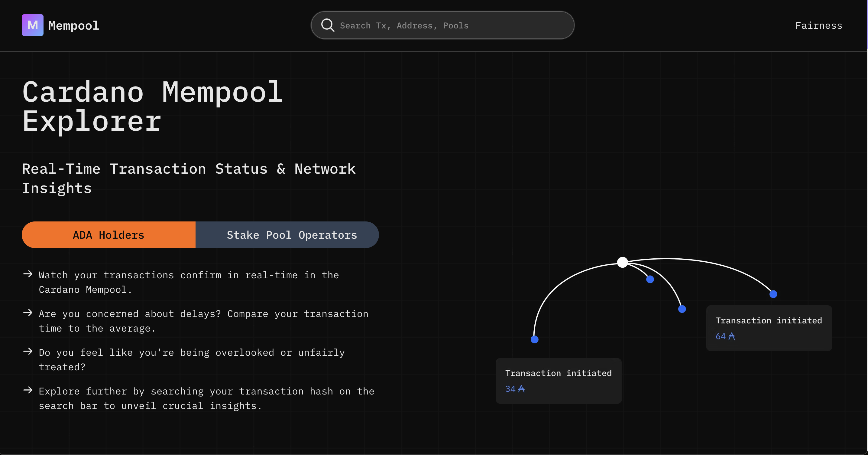Click the Transaction initiated 64 ₳ card
The height and width of the screenshot is (455, 868).
pos(769,328)
